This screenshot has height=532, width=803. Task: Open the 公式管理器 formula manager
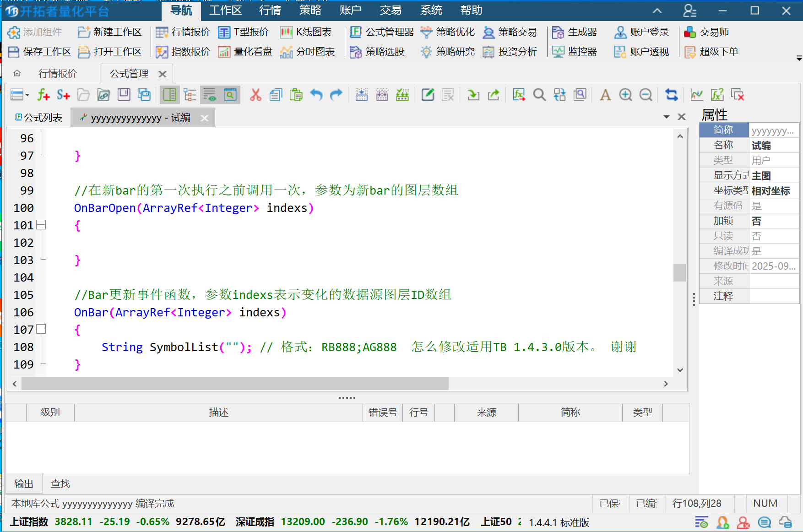click(382, 32)
